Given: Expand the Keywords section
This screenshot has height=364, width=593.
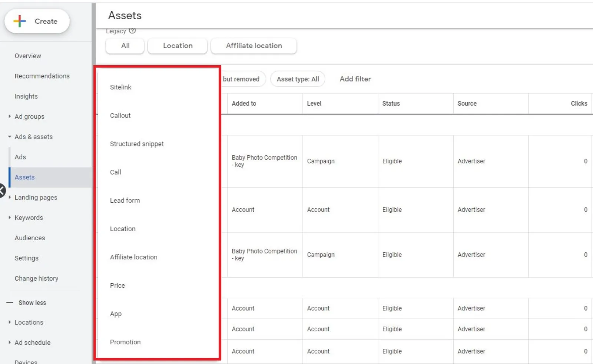Looking at the screenshot, I should point(10,218).
